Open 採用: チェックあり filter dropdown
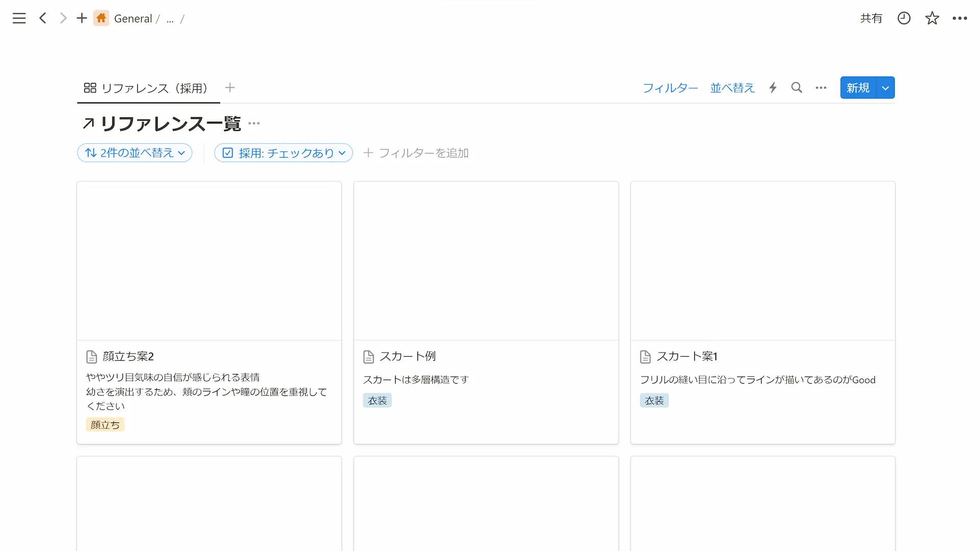 (x=283, y=153)
